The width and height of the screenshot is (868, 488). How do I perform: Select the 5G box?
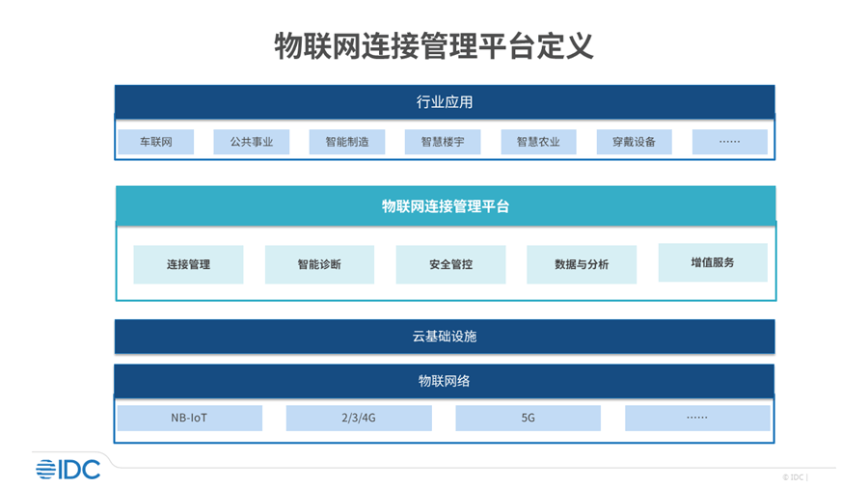(x=529, y=419)
